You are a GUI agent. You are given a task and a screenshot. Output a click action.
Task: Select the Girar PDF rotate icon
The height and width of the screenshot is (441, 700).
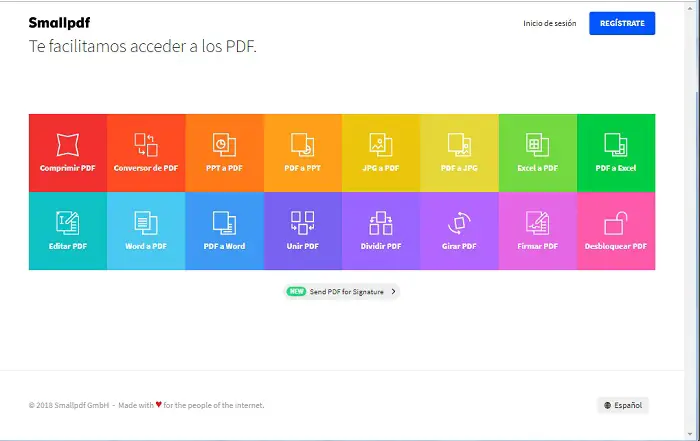coord(459,223)
